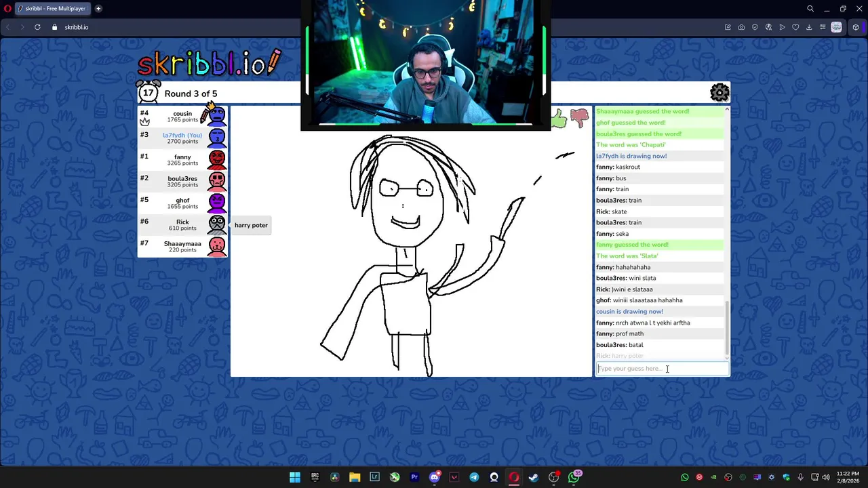Select player boula3res in the list
This screenshot has height=488, width=868.
coord(182,182)
